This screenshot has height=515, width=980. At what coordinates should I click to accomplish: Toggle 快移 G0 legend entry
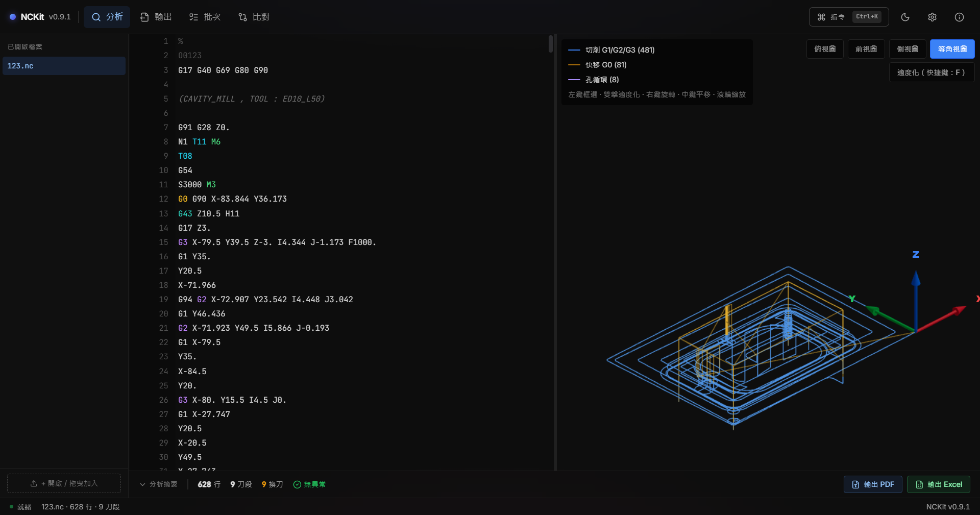pyautogui.click(x=597, y=65)
